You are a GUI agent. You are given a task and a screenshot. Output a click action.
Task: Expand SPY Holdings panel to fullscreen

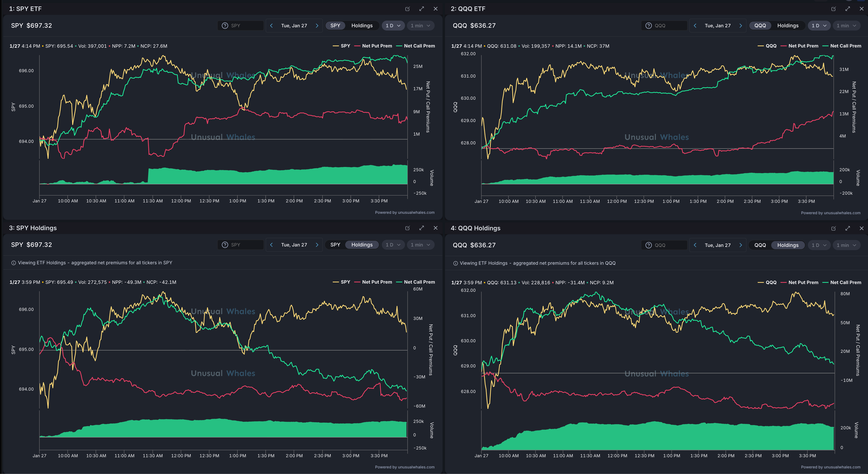422,228
